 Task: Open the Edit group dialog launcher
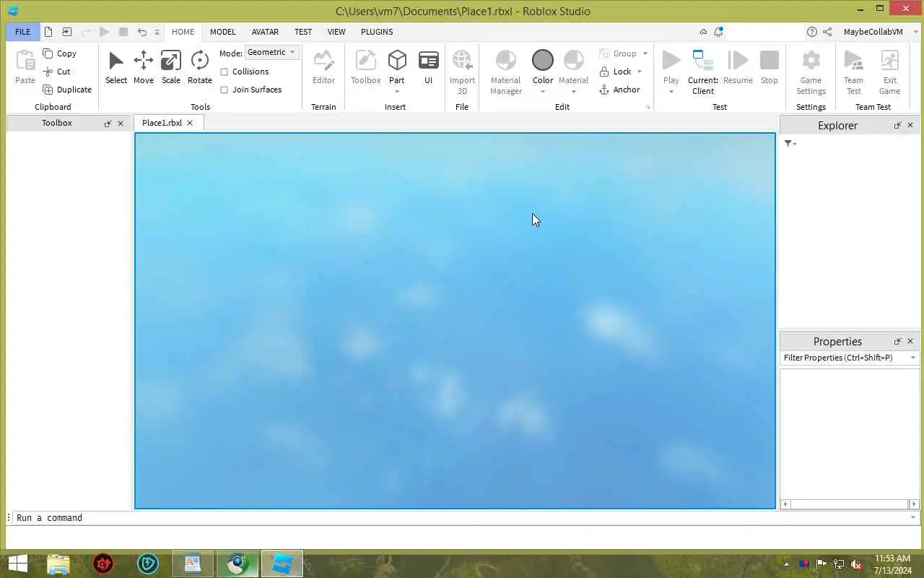pyautogui.click(x=648, y=108)
